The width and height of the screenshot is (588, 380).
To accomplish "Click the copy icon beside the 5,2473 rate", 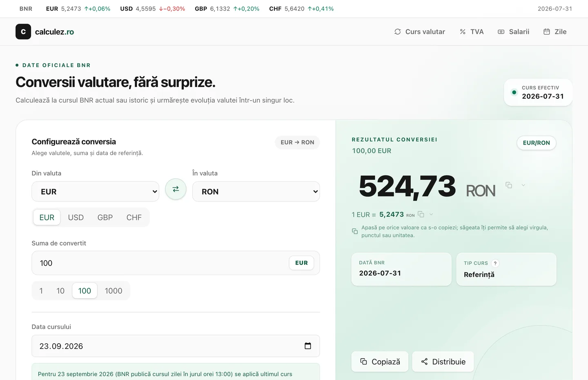I will click(x=421, y=214).
